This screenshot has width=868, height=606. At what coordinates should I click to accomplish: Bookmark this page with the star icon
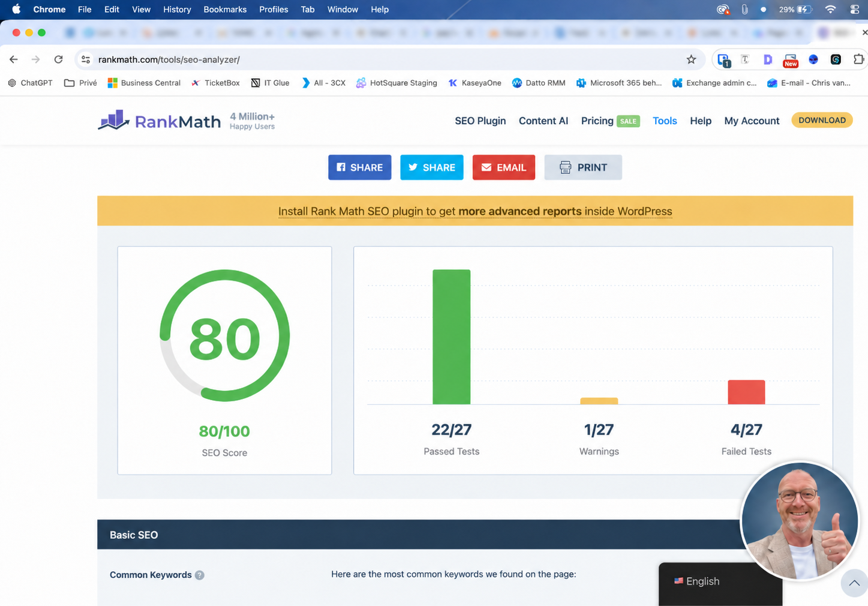(691, 59)
